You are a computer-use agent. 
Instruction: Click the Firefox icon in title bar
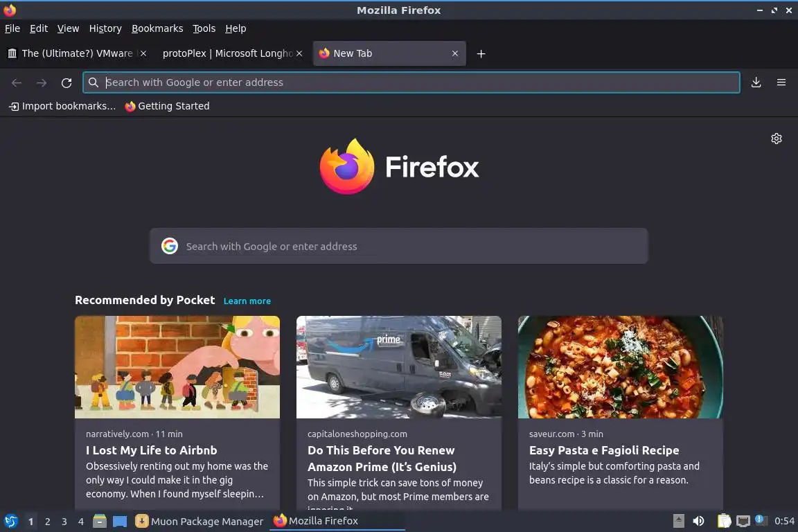click(x=10, y=10)
